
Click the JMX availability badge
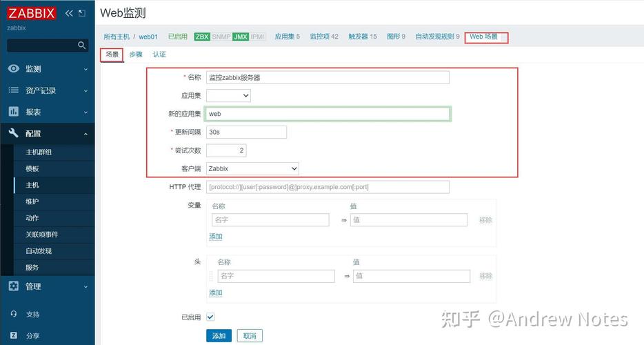[240, 37]
